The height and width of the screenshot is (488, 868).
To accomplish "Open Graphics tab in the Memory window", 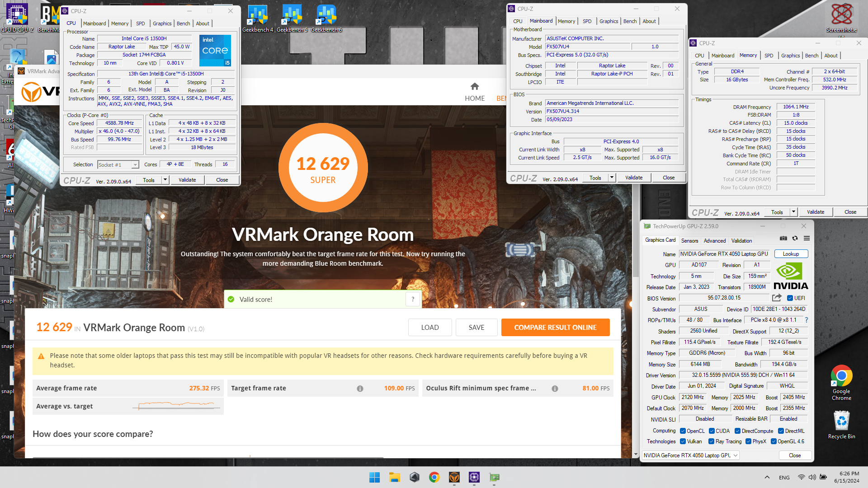I will (790, 56).
